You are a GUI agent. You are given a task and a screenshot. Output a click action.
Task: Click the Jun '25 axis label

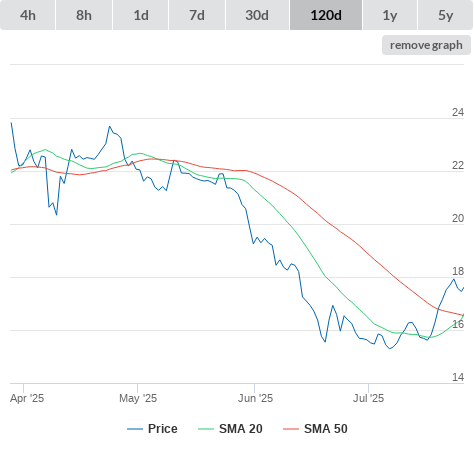(255, 398)
